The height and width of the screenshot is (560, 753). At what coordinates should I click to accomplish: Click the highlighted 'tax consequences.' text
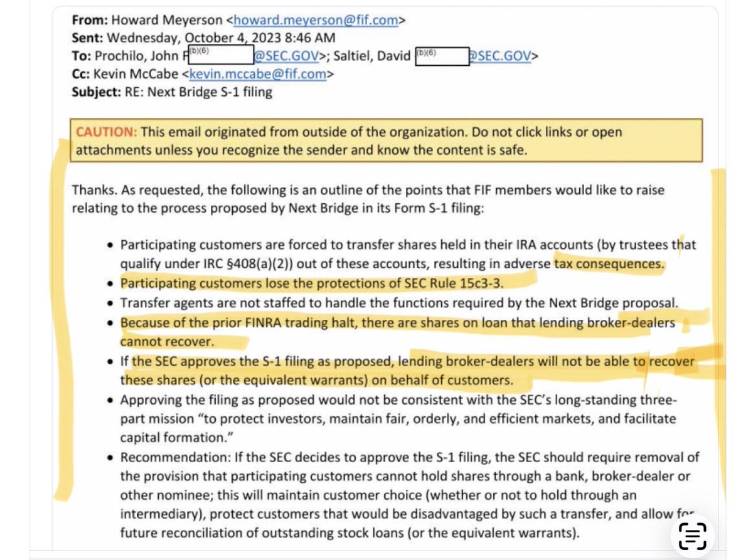tap(609, 264)
